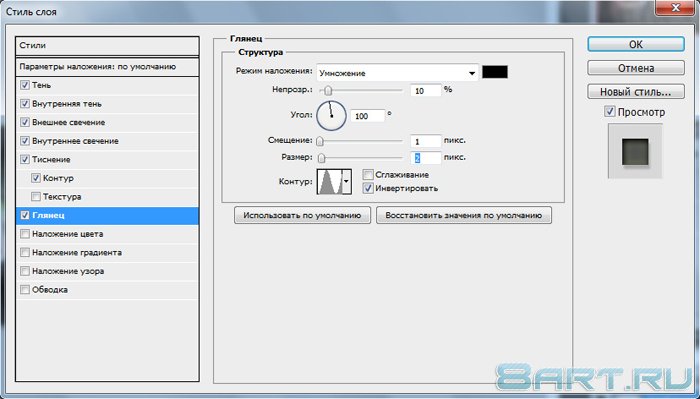Screen dimensions: 700x399
Task: Select the Тень style row
Action: click(x=107, y=85)
